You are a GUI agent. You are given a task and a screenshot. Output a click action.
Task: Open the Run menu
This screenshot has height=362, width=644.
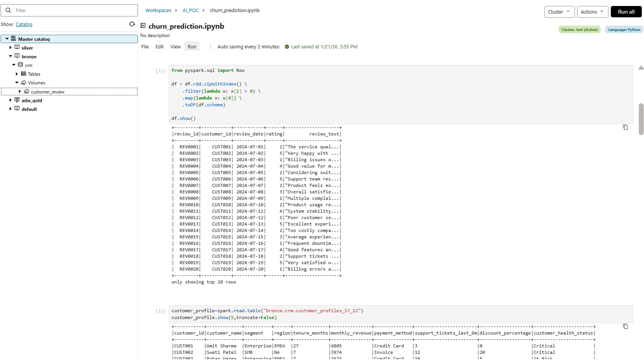(192, 47)
